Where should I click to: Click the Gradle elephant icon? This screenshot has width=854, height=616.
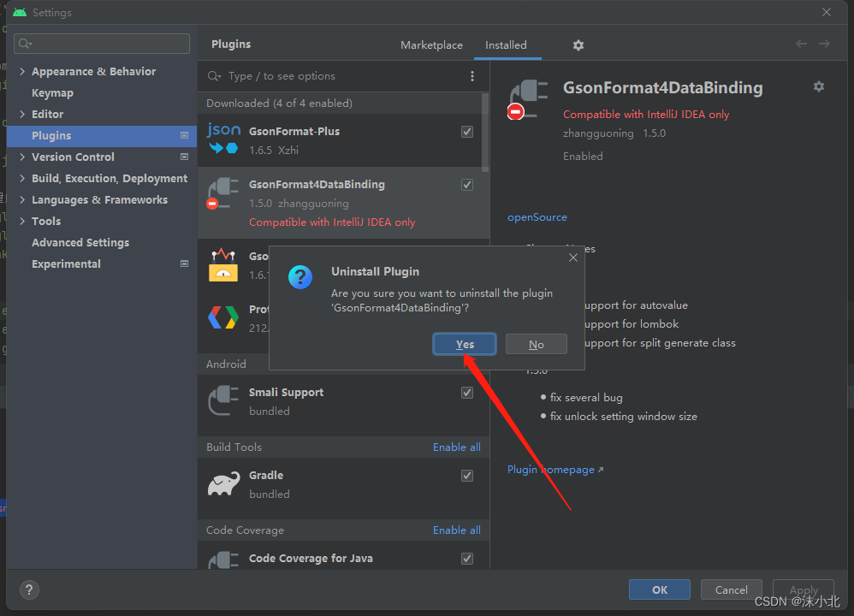[223, 483]
